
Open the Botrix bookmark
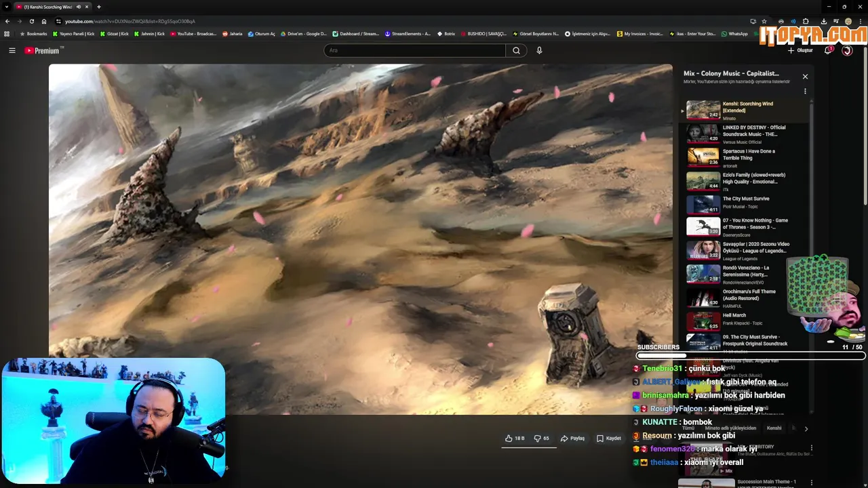click(x=446, y=33)
